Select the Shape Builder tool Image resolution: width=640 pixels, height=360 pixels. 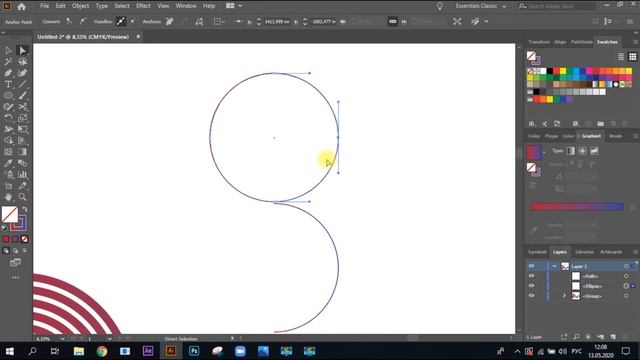(8, 141)
